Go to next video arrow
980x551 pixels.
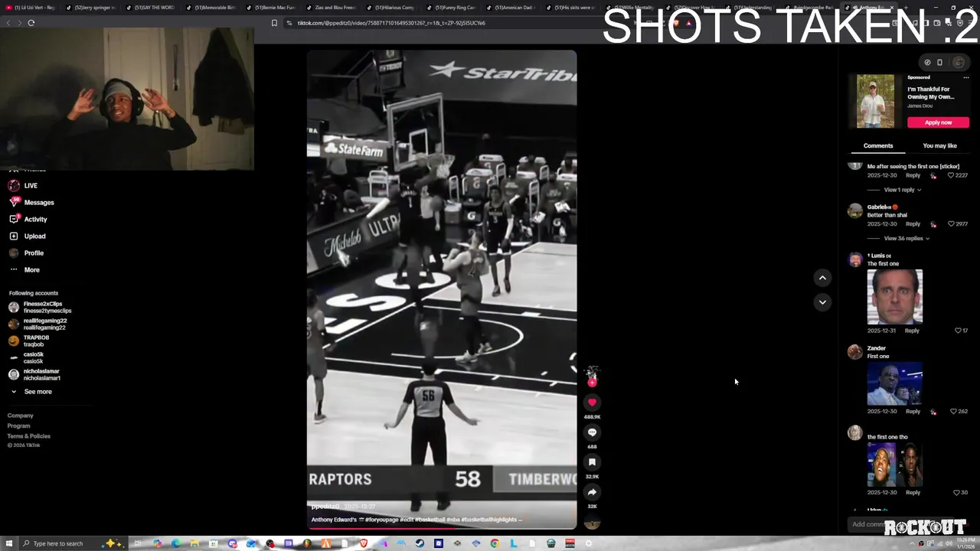822,302
